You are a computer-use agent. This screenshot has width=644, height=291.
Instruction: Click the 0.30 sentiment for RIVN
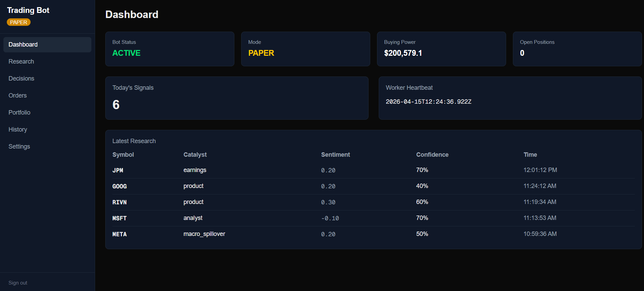[328, 202]
